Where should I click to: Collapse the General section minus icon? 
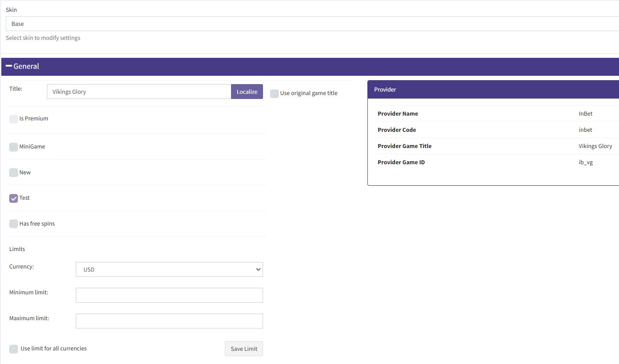click(9, 66)
